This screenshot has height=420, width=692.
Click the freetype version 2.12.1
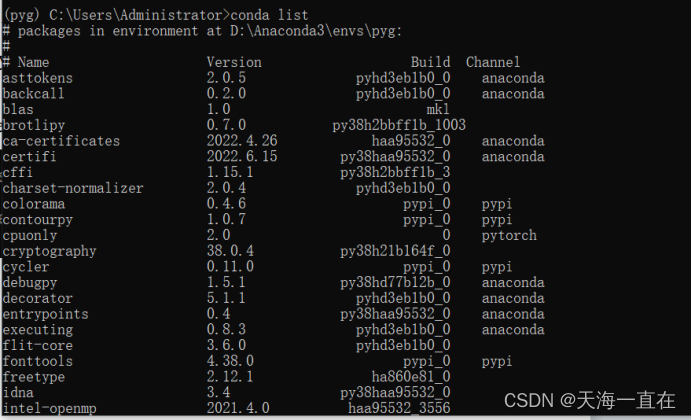pos(230,377)
